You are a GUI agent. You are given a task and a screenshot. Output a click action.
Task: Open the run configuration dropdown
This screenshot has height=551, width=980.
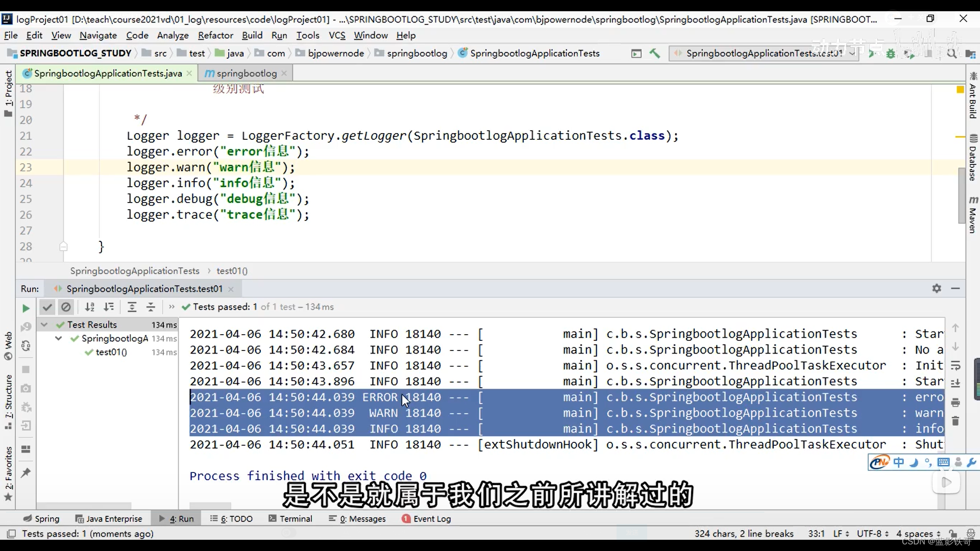click(x=763, y=53)
